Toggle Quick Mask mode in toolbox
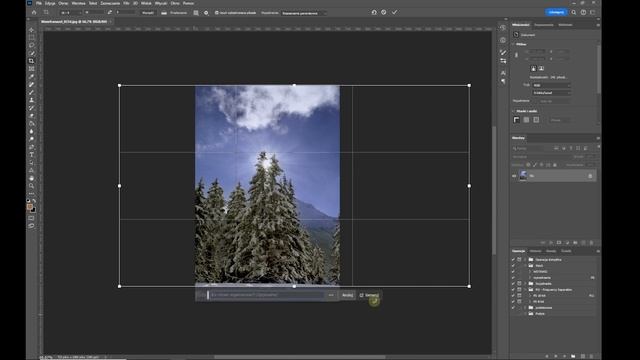640x360 pixels. click(x=31, y=218)
